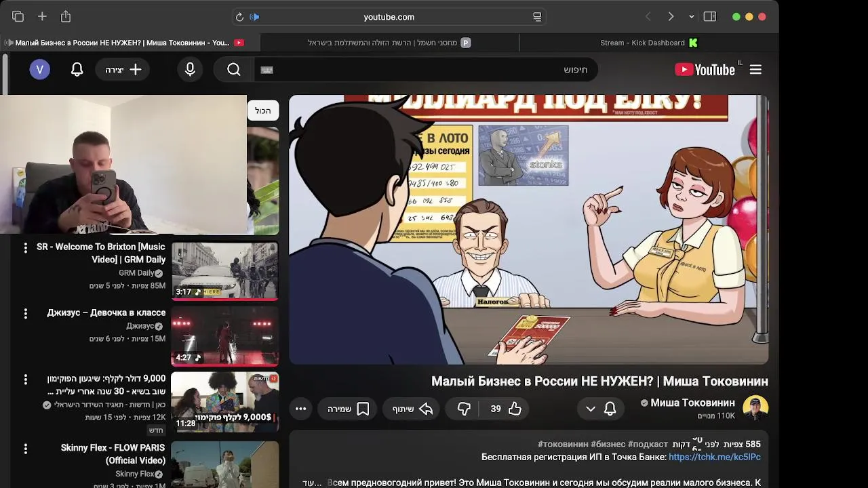Image resolution: width=868 pixels, height=488 pixels.
Task: Expand the toolbar chevron next to forward arrow
Action: [691, 17]
